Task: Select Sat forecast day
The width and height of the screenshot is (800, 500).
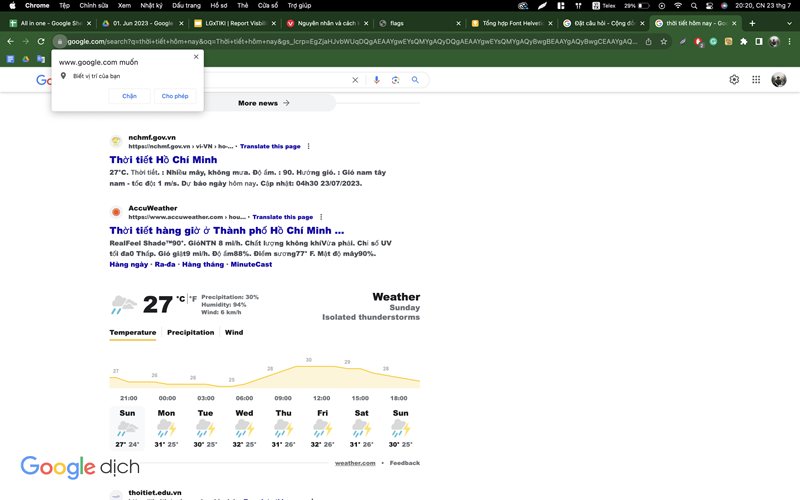Action: coord(361,428)
